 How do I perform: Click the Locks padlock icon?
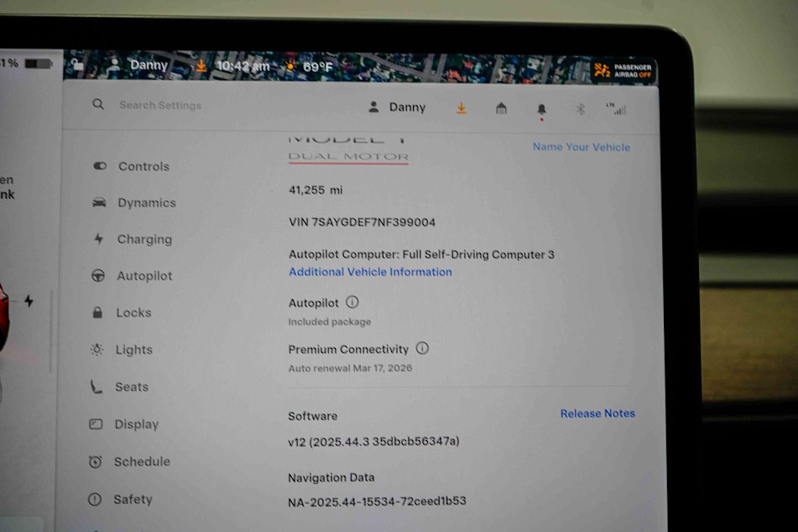point(97,312)
